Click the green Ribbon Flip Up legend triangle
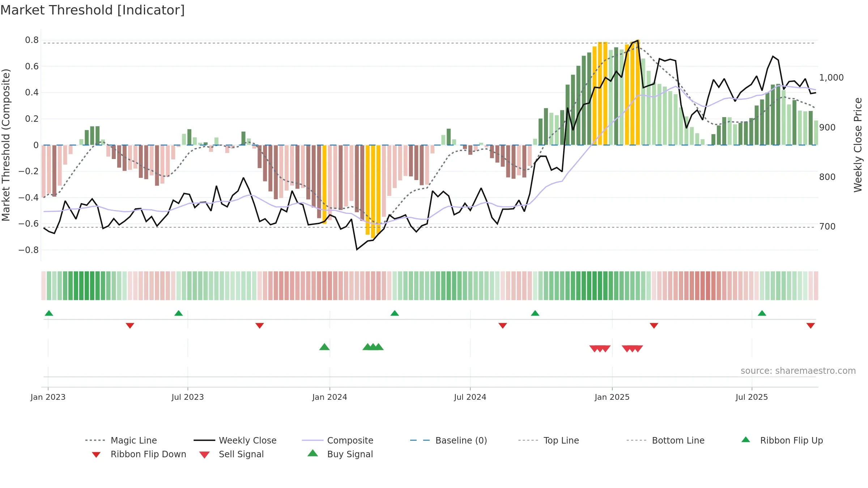 click(x=746, y=440)
